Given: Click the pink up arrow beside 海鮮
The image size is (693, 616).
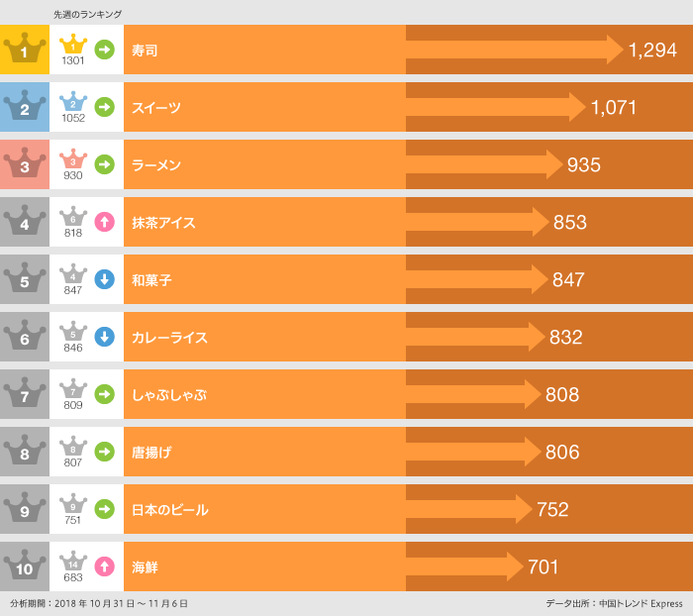Looking at the screenshot, I should pyautogui.click(x=104, y=566).
